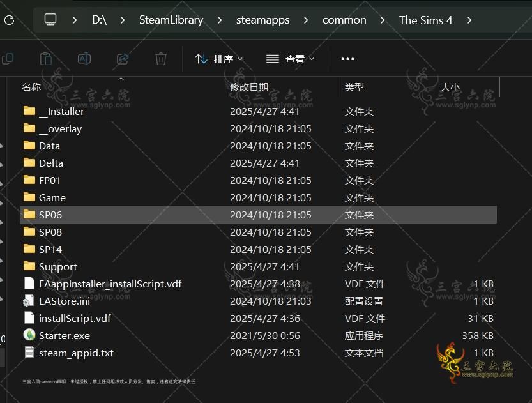Click 配置设置 type of EAStore.ini
The height and width of the screenshot is (403, 532).
click(x=364, y=301)
